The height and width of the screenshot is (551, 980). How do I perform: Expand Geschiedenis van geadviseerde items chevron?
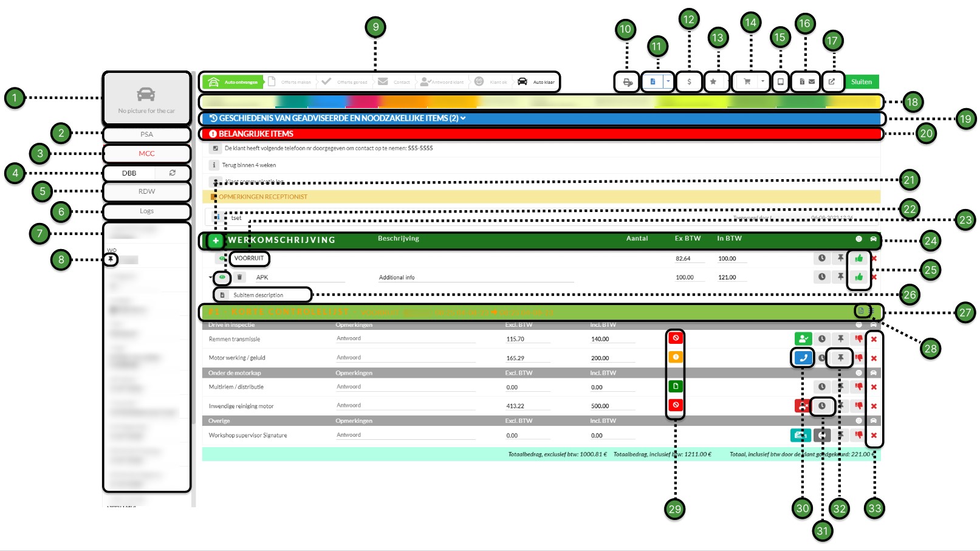[x=463, y=118]
